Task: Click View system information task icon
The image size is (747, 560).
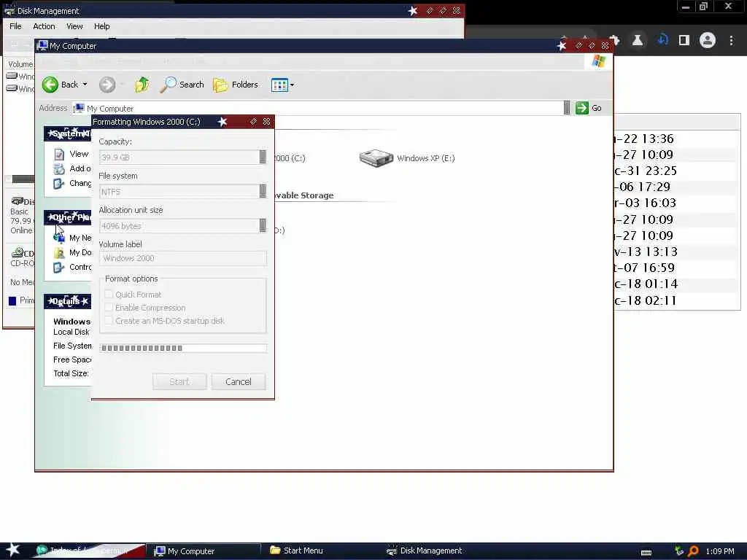Action: point(59,155)
